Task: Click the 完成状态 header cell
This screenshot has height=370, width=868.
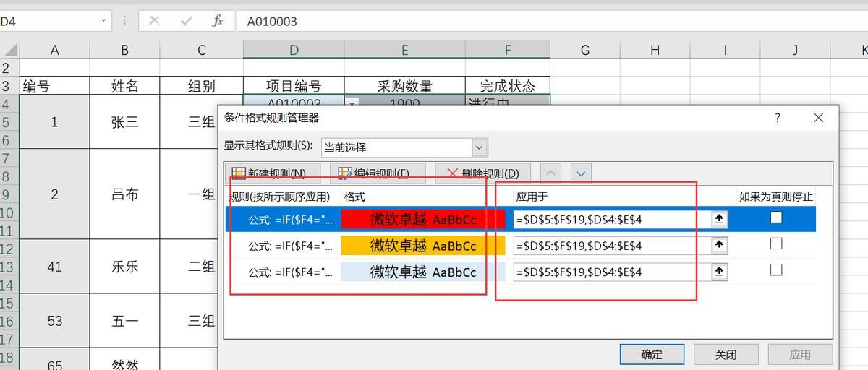Action: click(x=508, y=86)
